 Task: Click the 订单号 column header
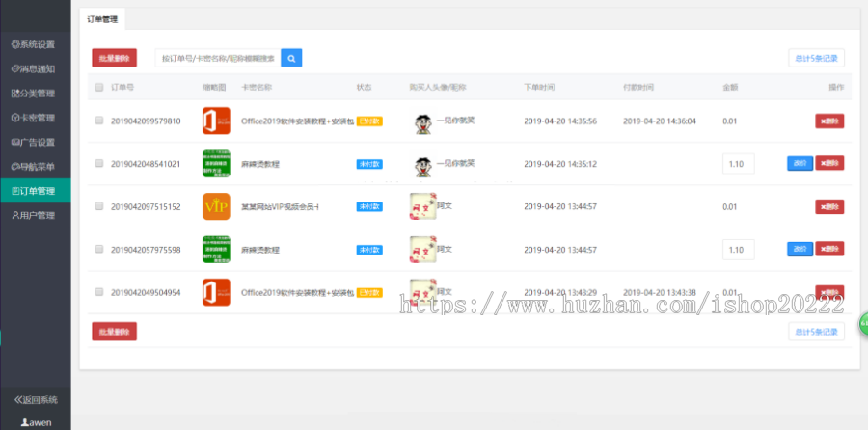pyautogui.click(x=122, y=88)
